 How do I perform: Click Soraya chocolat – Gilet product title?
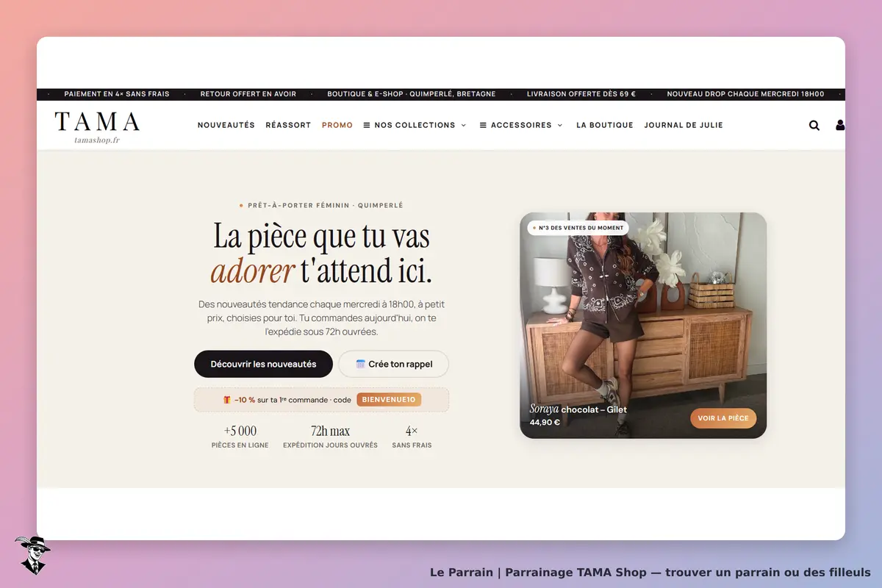pyautogui.click(x=578, y=409)
